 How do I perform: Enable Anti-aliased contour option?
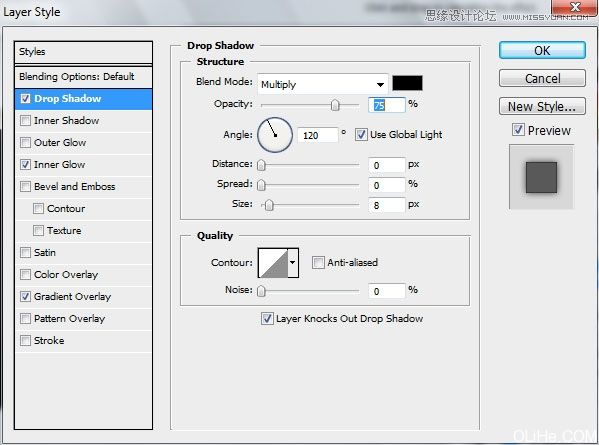click(x=318, y=262)
